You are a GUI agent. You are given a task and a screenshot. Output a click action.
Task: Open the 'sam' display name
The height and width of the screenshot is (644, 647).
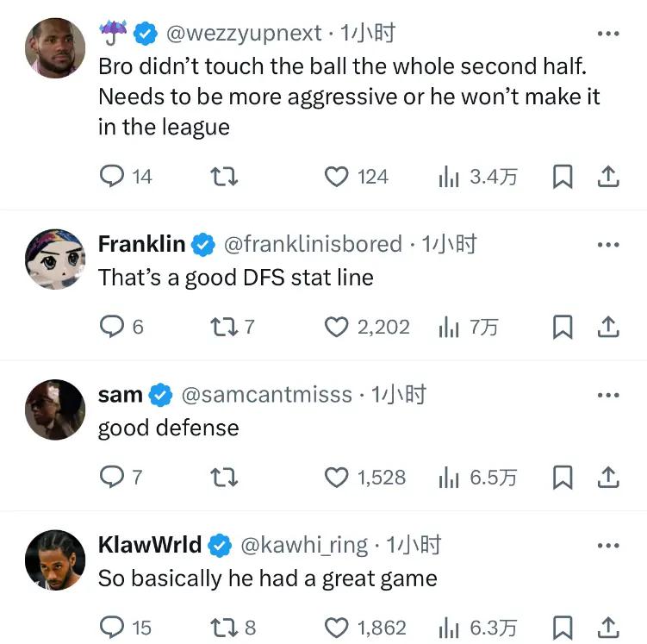120,396
